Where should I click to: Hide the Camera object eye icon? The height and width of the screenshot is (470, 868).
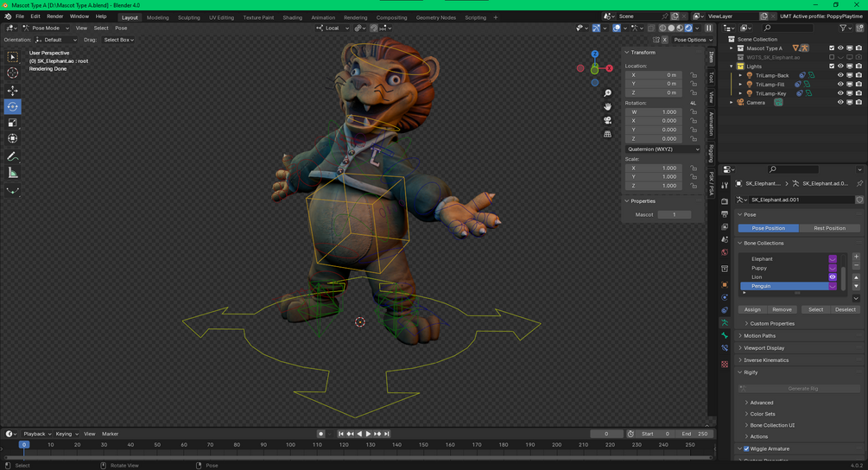click(840, 103)
